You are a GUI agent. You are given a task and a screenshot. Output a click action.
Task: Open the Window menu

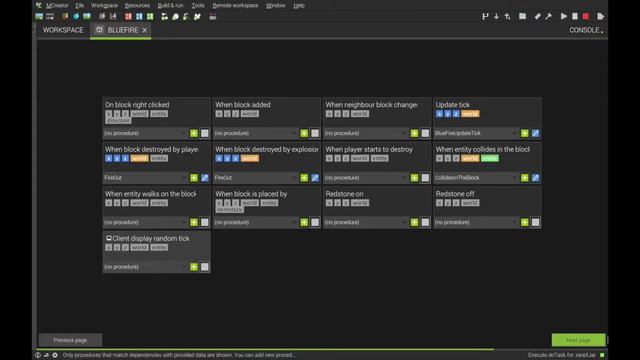pyautogui.click(x=276, y=5)
